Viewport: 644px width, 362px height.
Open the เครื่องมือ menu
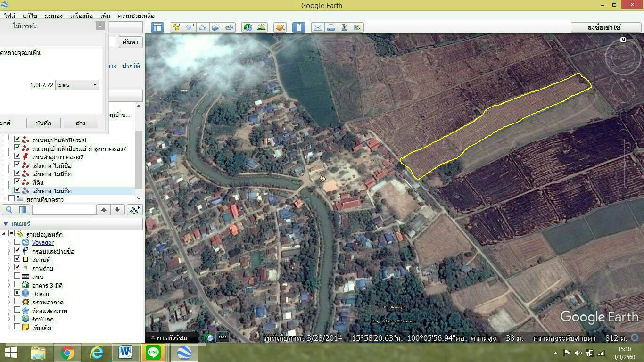click(x=82, y=16)
